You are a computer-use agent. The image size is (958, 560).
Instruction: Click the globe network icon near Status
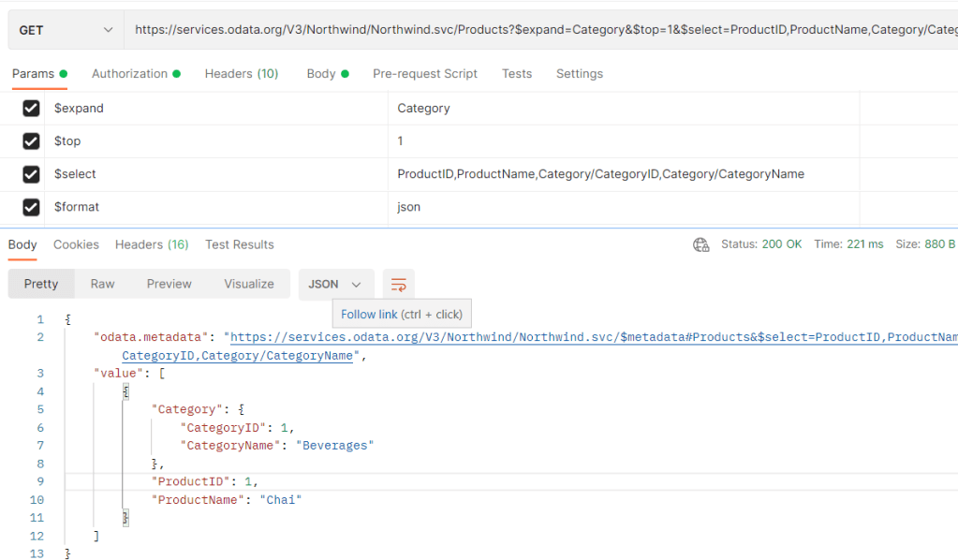[700, 244]
